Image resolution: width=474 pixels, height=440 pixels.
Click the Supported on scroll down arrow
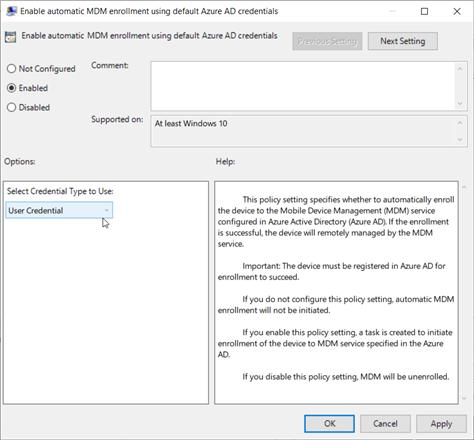[460, 140]
